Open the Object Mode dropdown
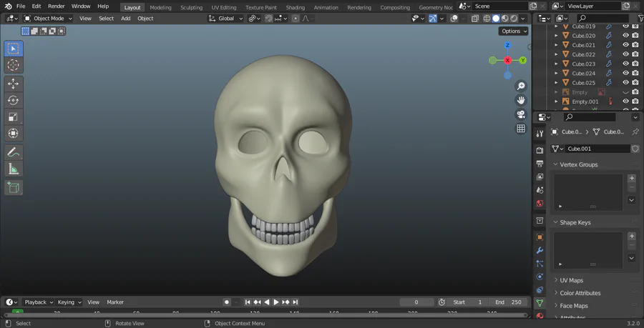Screen dimensions: 644x328 click(48, 18)
